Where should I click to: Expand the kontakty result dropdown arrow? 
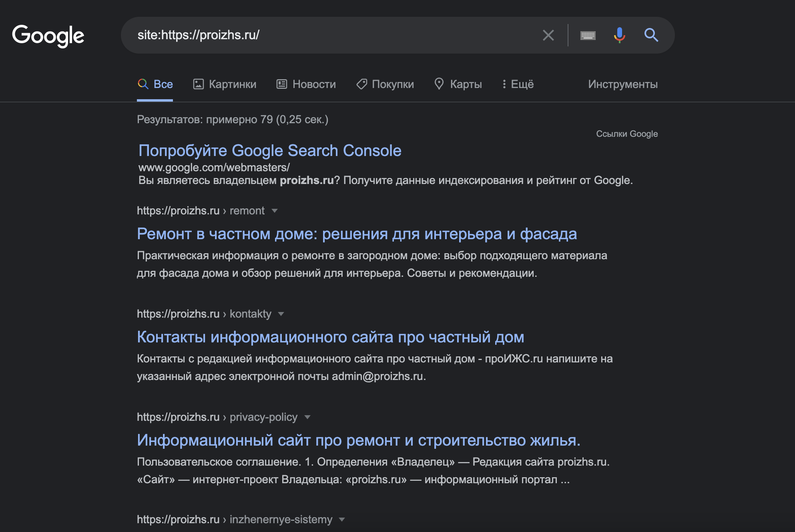coord(281,314)
